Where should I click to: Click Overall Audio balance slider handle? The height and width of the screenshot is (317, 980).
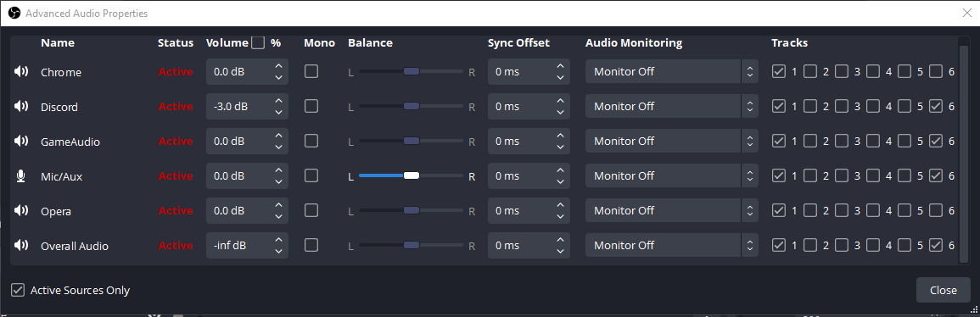412,245
